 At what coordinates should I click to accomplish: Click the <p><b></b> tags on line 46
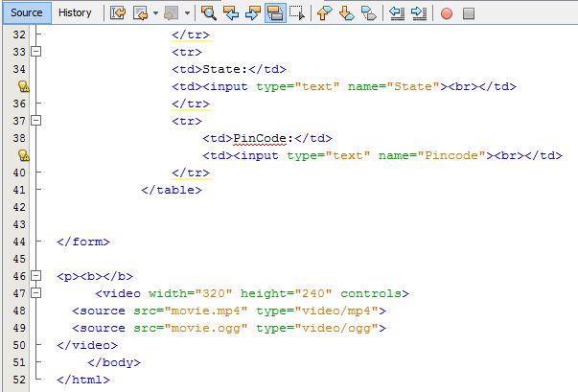click(95, 276)
